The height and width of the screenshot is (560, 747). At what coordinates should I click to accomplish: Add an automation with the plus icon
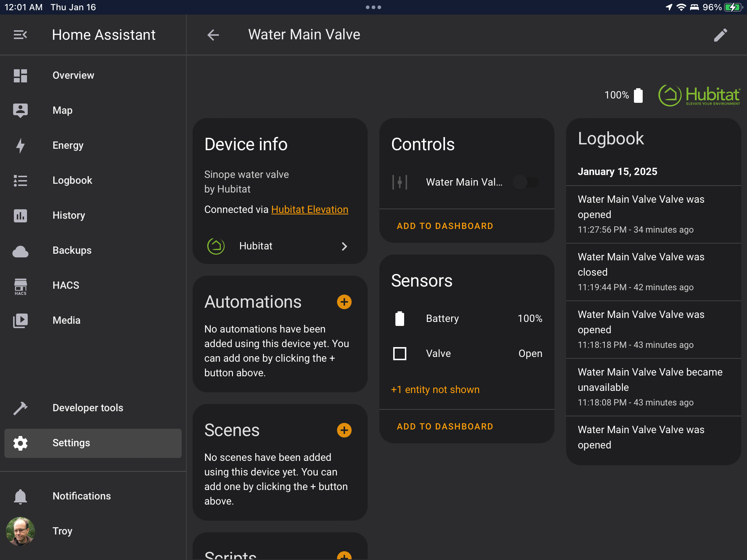[x=344, y=302]
